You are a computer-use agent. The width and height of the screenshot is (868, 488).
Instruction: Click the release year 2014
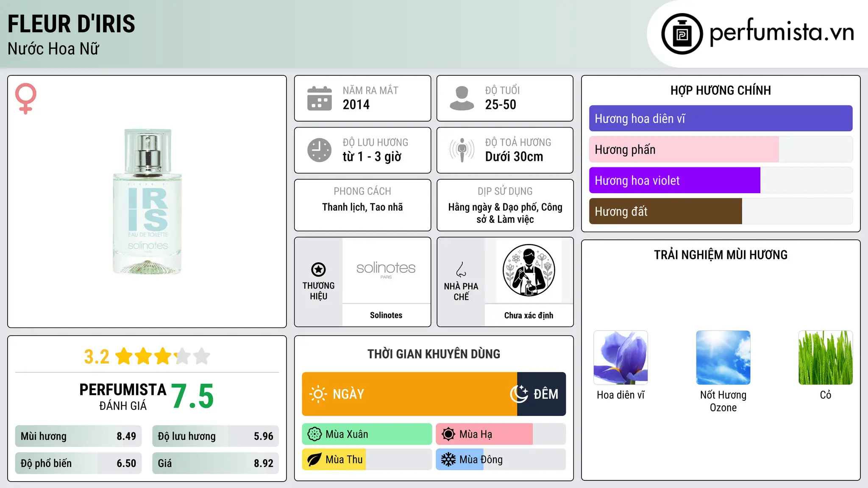(356, 105)
